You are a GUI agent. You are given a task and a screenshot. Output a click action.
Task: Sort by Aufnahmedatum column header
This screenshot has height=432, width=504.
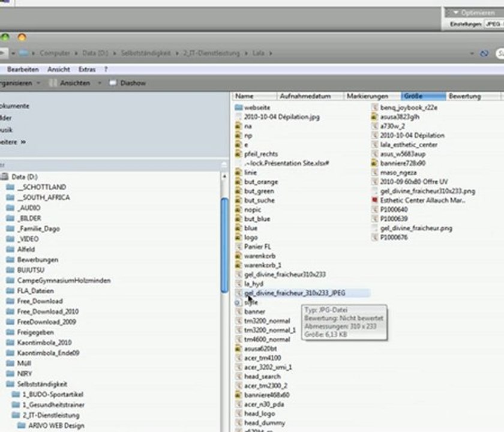click(310, 96)
